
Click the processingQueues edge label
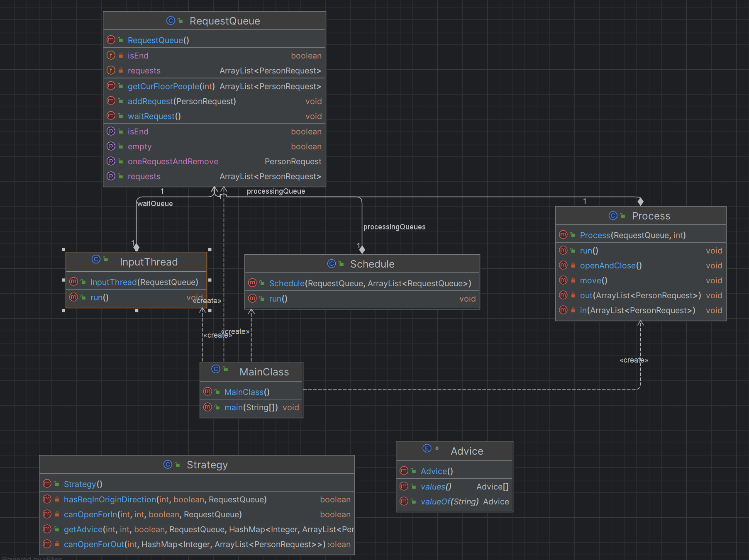394,227
